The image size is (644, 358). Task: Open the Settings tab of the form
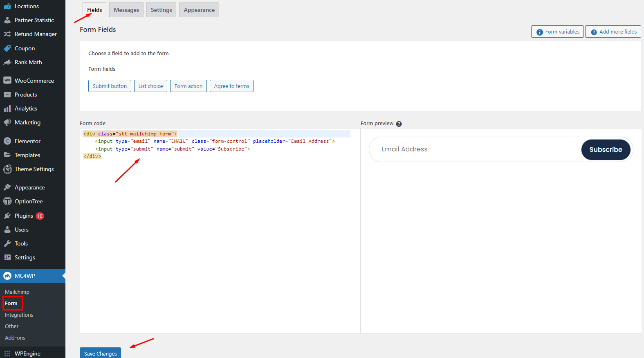point(161,10)
